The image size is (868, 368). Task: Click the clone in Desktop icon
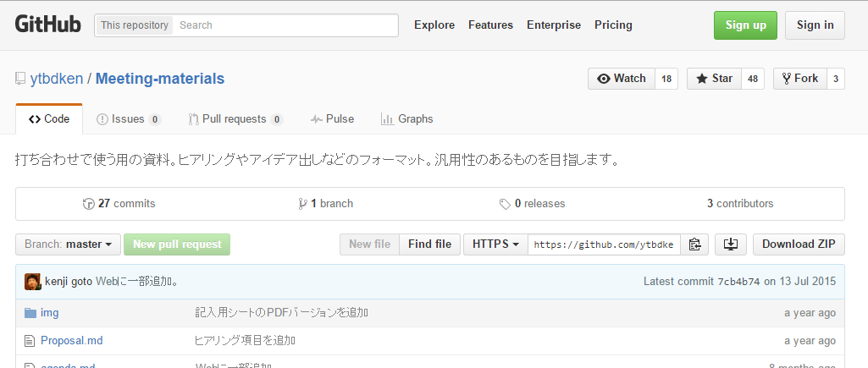pos(730,244)
